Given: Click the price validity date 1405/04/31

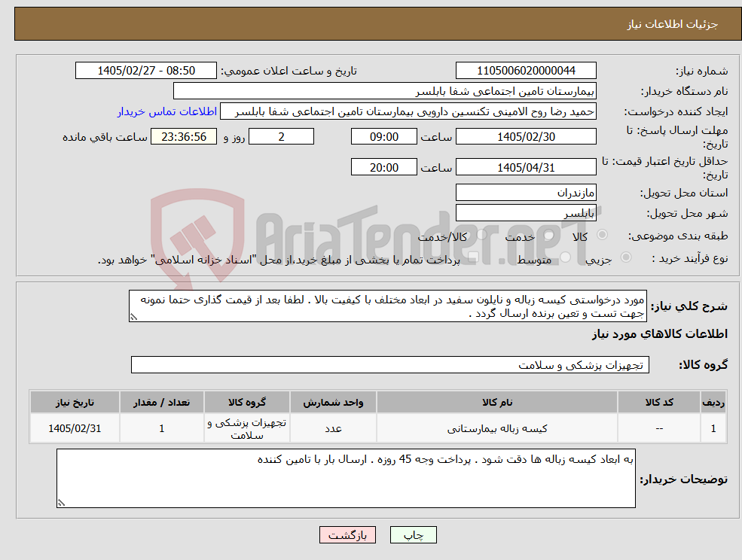Looking at the screenshot, I should coord(526,167).
